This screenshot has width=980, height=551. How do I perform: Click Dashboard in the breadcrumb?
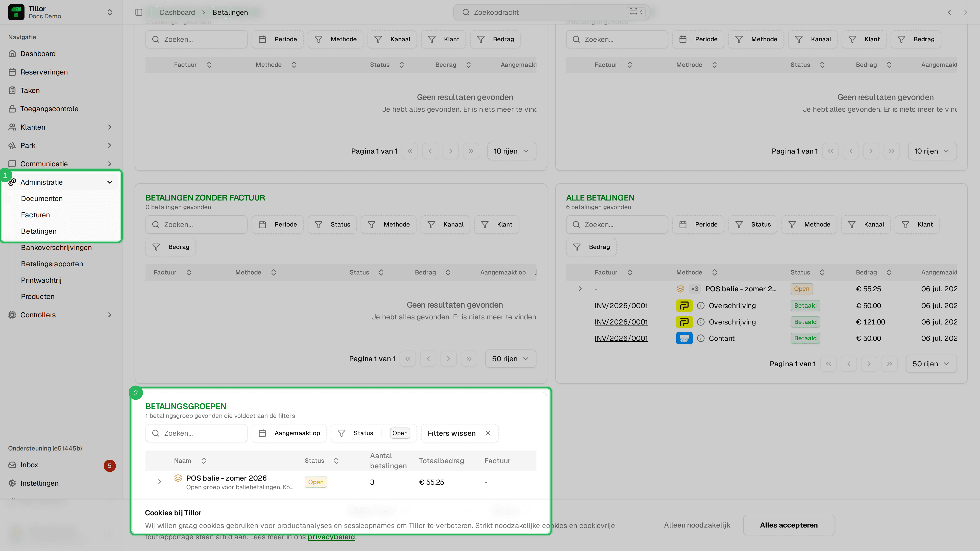[177, 12]
